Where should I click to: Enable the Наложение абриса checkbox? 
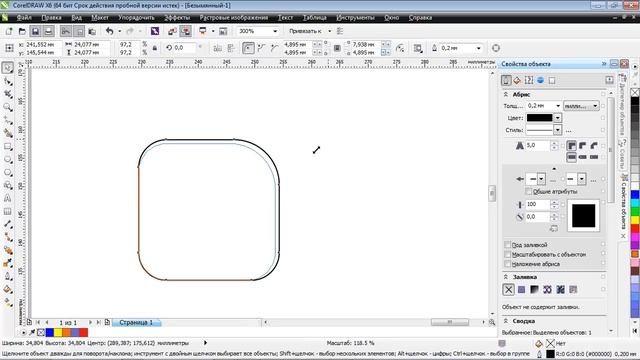508,264
